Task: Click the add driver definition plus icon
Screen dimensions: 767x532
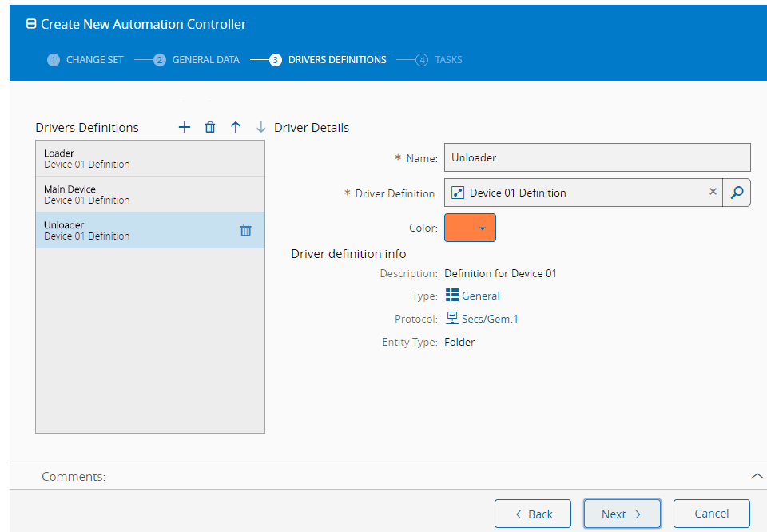Action: [185, 127]
